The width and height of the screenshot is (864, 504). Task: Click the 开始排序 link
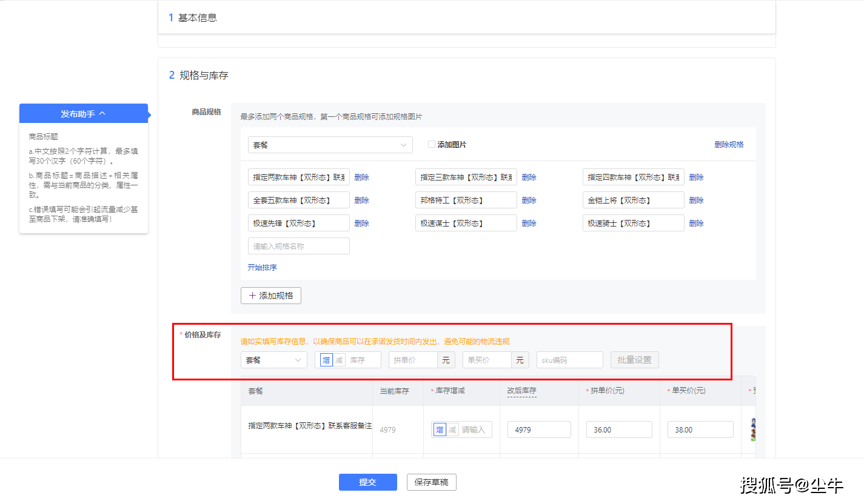point(262,267)
